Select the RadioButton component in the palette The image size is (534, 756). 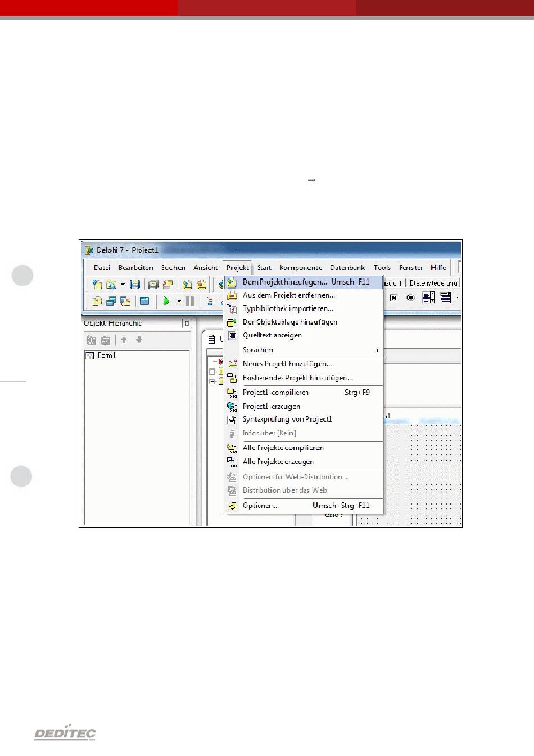pyautogui.click(x=411, y=298)
